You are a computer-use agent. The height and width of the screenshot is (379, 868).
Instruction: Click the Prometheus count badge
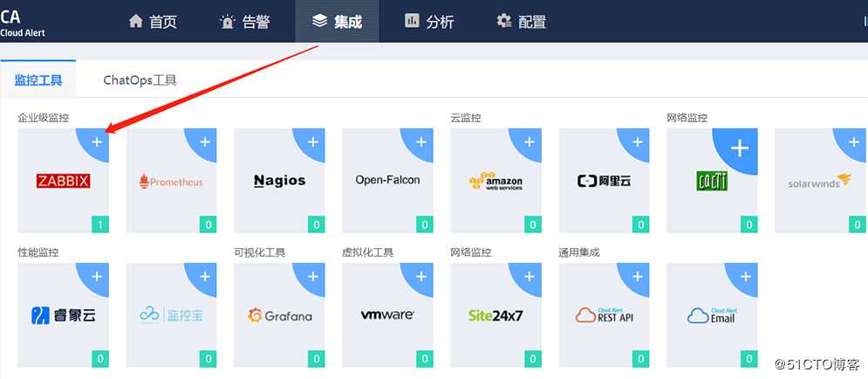(x=208, y=224)
